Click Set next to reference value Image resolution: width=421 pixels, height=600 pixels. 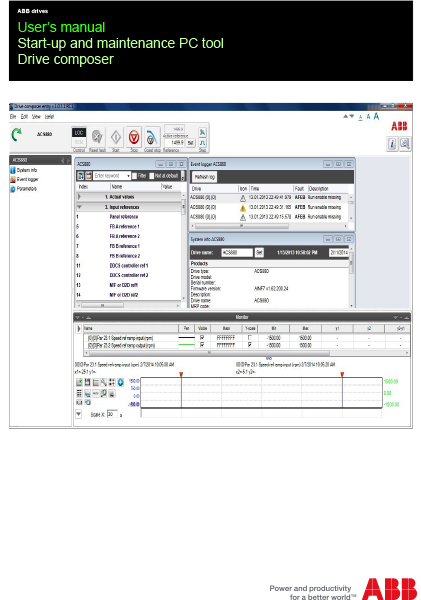coord(191,143)
